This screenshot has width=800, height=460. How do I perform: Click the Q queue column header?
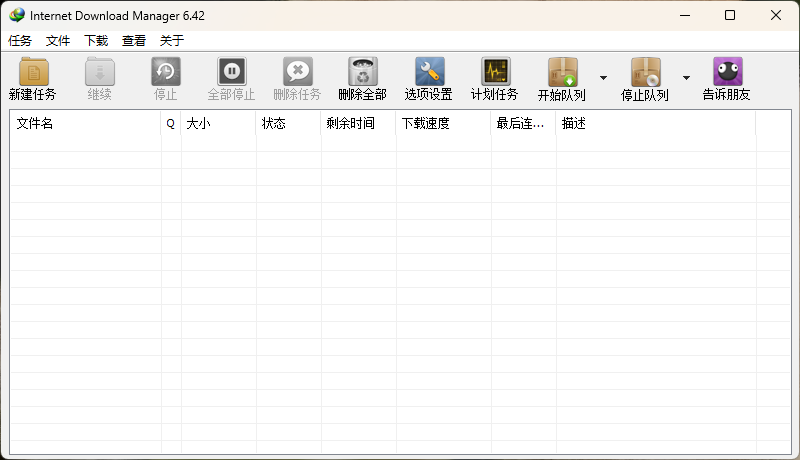coord(171,124)
